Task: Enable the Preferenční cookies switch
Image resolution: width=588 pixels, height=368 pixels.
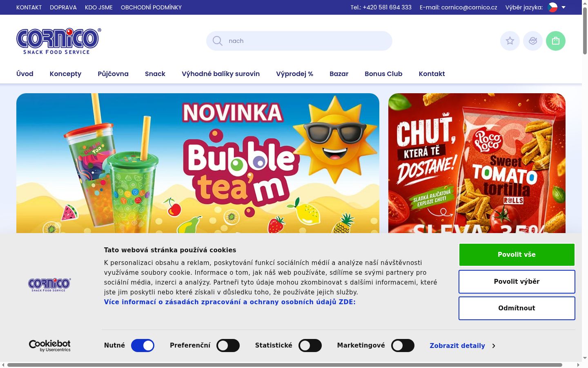Action: click(x=228, y=346)
